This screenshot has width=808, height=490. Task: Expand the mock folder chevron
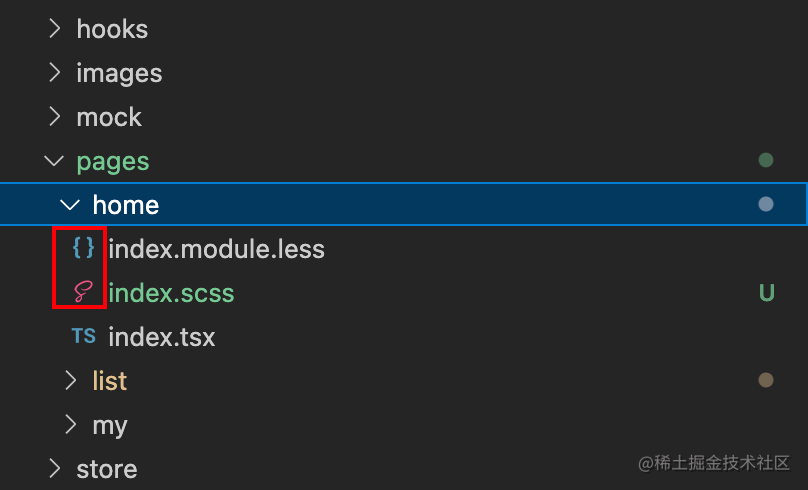pos(55,117)
